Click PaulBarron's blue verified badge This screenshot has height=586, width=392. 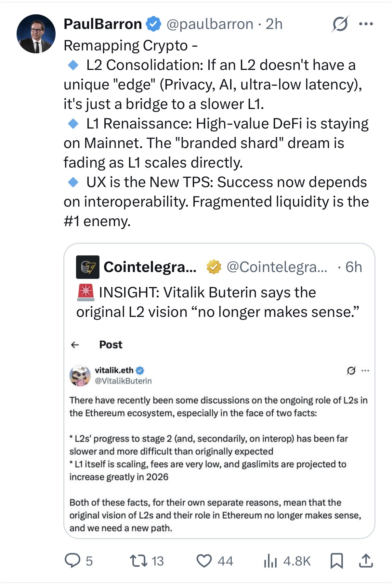[x=153, y=24]
